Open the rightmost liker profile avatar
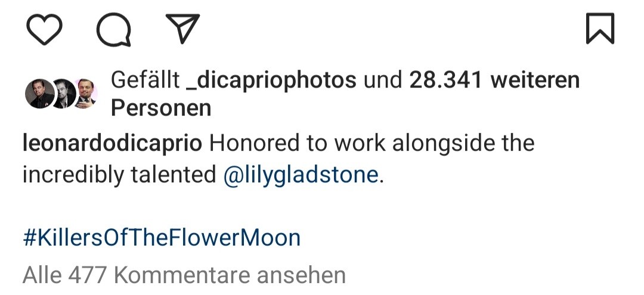The image size is (644, 295). click(86, 94)
